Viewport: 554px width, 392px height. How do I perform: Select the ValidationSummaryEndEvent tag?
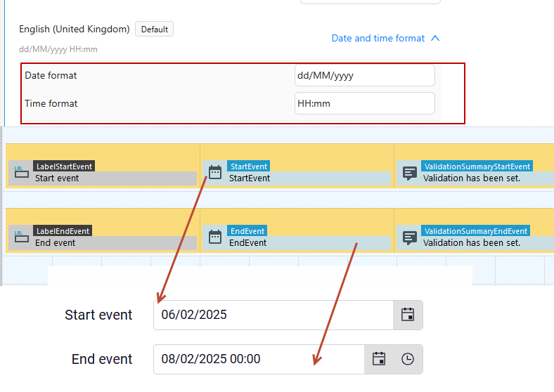475,231
